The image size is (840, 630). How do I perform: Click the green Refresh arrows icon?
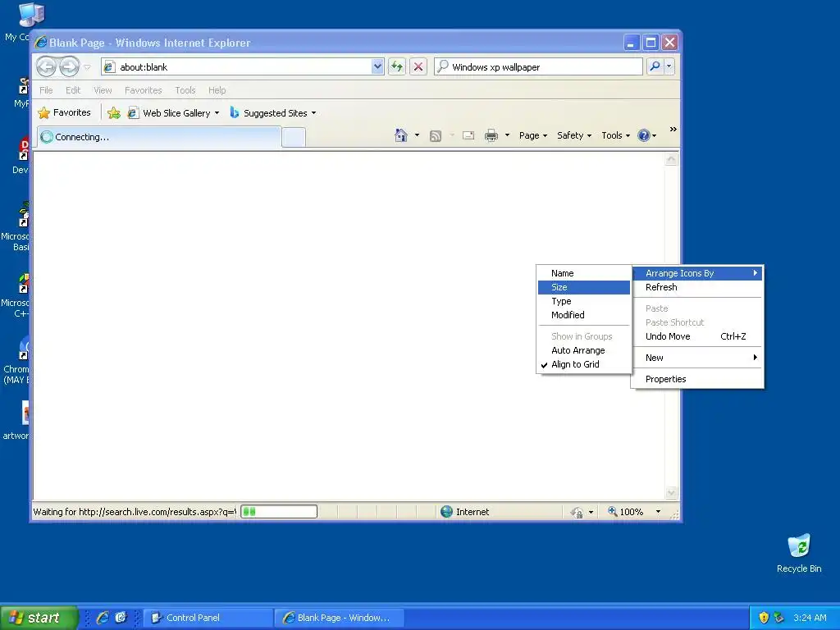click(397, 67)
